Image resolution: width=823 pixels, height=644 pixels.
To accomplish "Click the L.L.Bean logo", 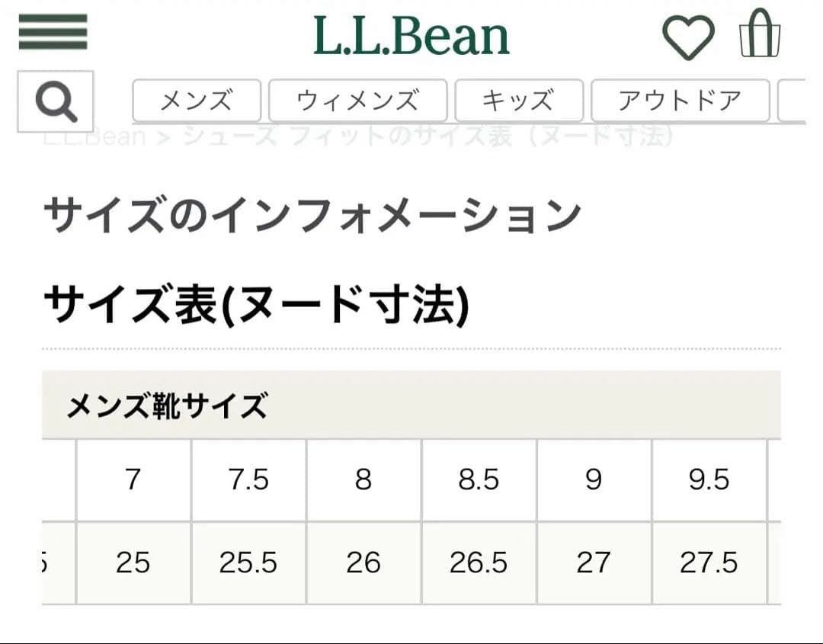I will coord(411,34).
